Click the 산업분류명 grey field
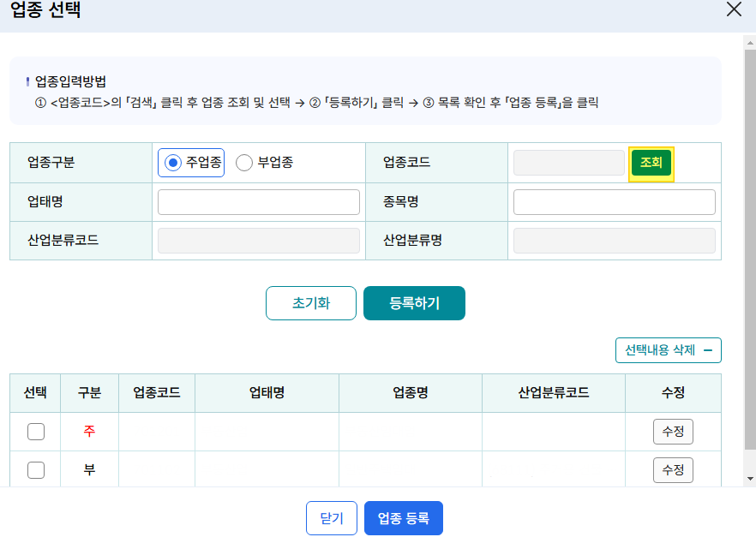 tap(615, 241)
